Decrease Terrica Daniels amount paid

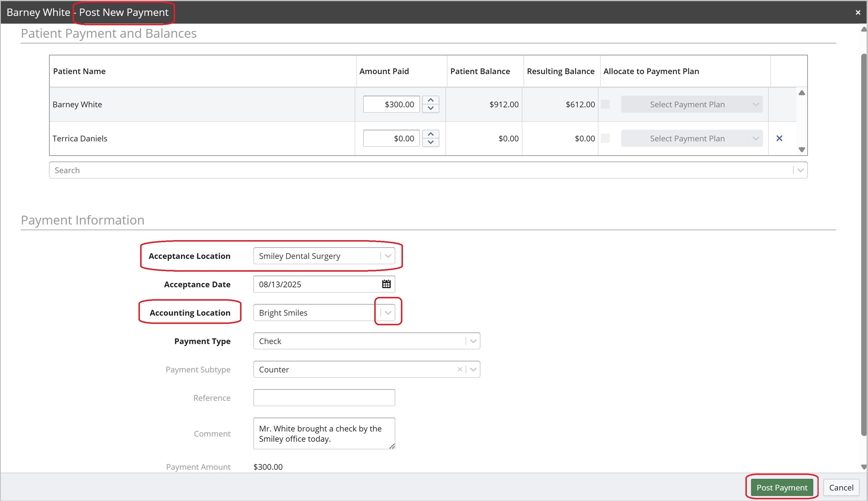tap(431, 142)
